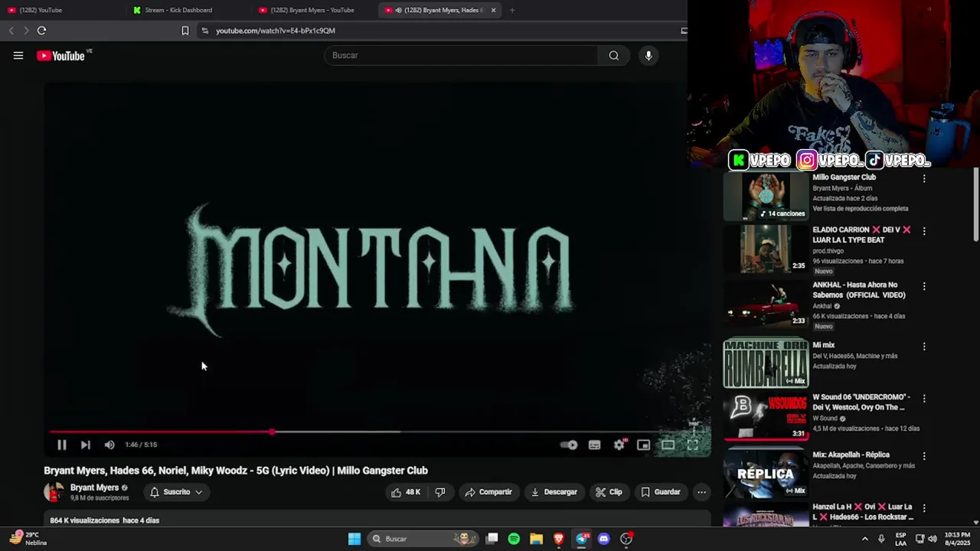Switch to miniplayer mode
The height and width of the screenshot is (551, 980).
pyautogui.click(x=644, y=445)
